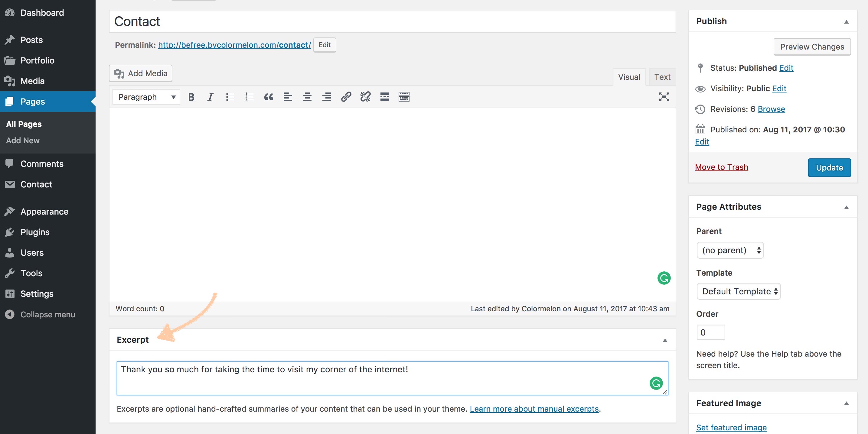Toggle the toolbar kitchen sink

[404, 97]
